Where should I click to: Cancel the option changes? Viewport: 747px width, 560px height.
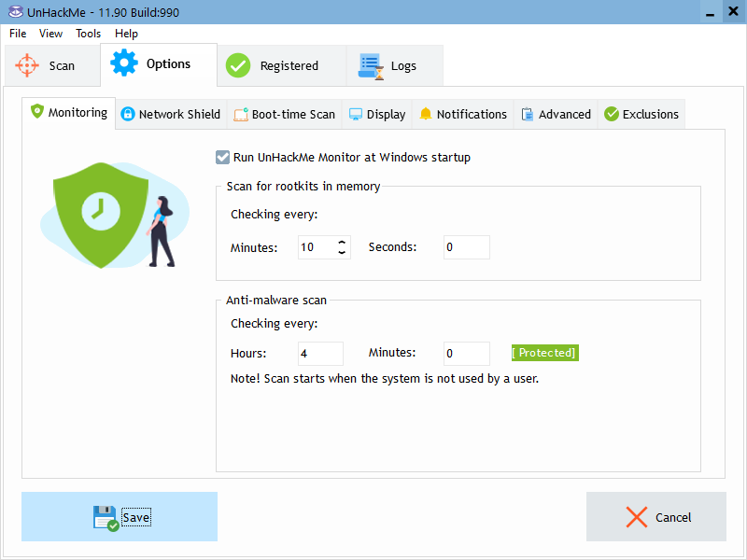[x=656, y=517]
